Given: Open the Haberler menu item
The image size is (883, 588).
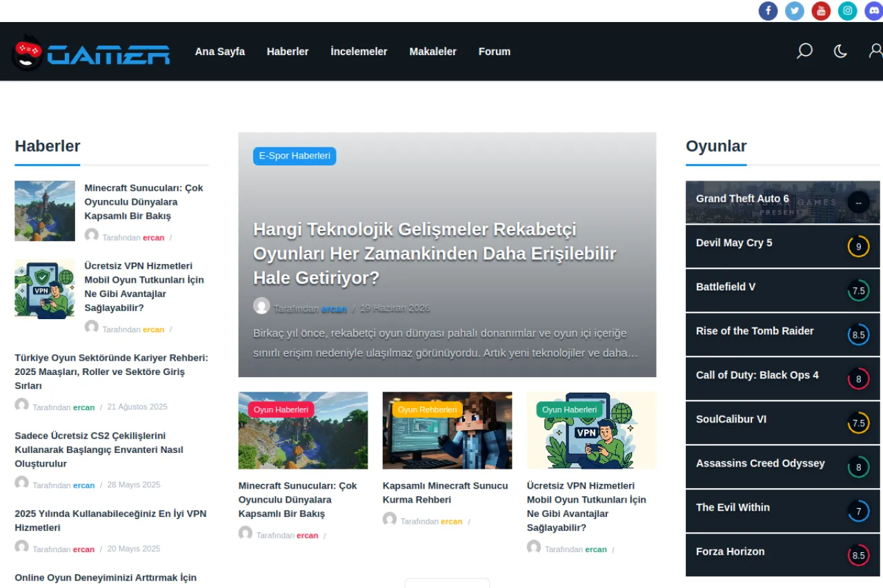Looking at the screenshot, I should [x=288, y=52].
